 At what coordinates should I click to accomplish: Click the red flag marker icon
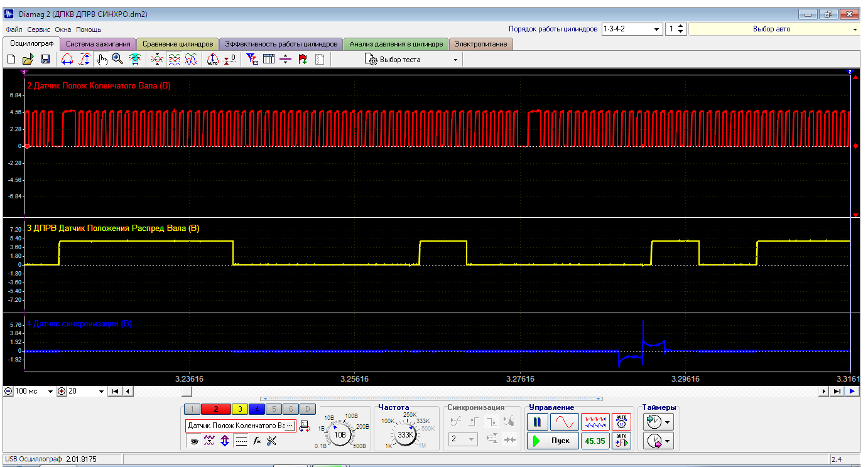303,60
